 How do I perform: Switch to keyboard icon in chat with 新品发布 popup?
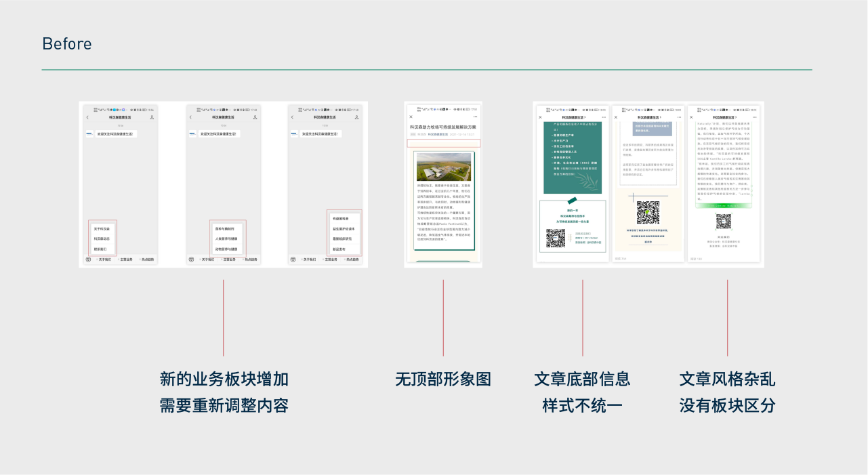(293, 260)
